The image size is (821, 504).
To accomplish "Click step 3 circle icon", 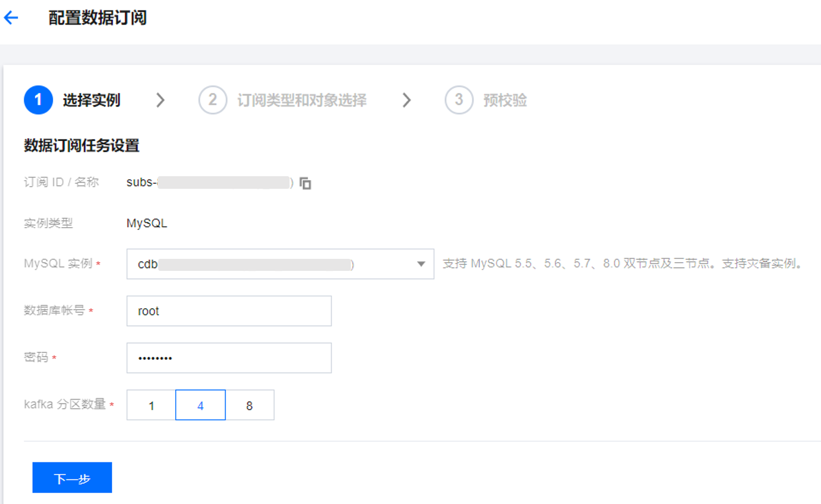I will click(x=459, y=100).
